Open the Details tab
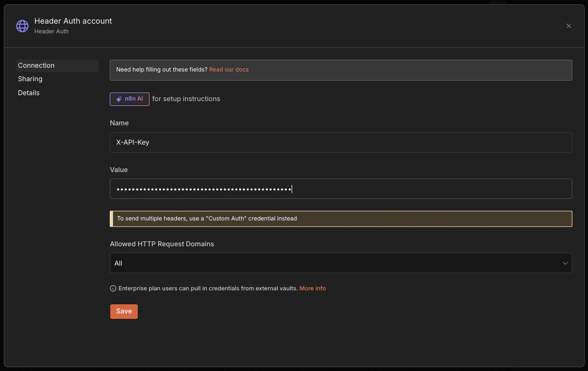This screenshot has height=371, width=588. 29,92
